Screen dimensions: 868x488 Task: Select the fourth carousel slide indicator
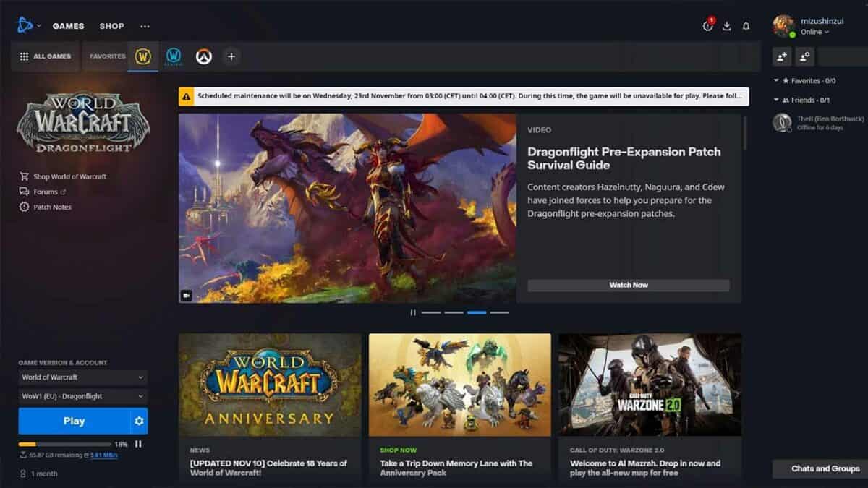(499, 312)
